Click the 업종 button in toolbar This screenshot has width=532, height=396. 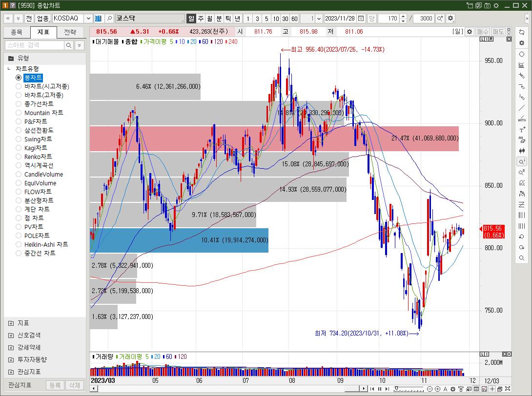[43, 19]
